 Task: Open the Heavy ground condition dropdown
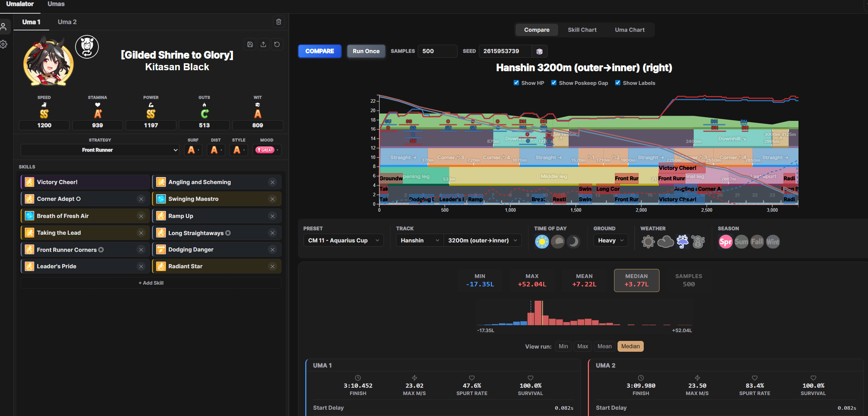(x=610, y=240)
